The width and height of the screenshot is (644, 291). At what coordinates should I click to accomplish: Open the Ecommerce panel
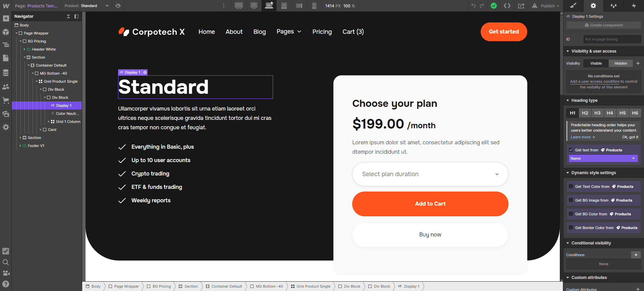(x=6, y=100)
